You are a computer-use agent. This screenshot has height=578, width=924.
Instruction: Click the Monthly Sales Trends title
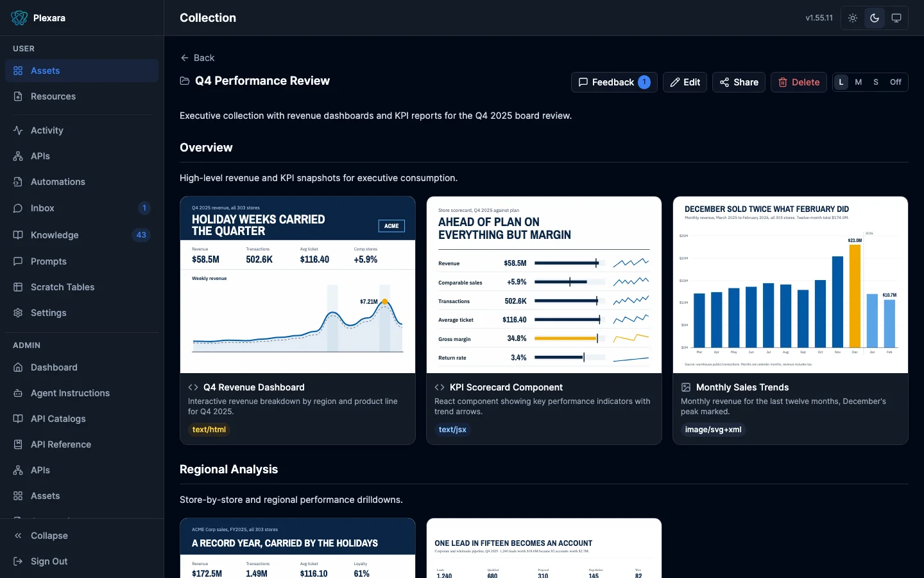tap(742, 387)
